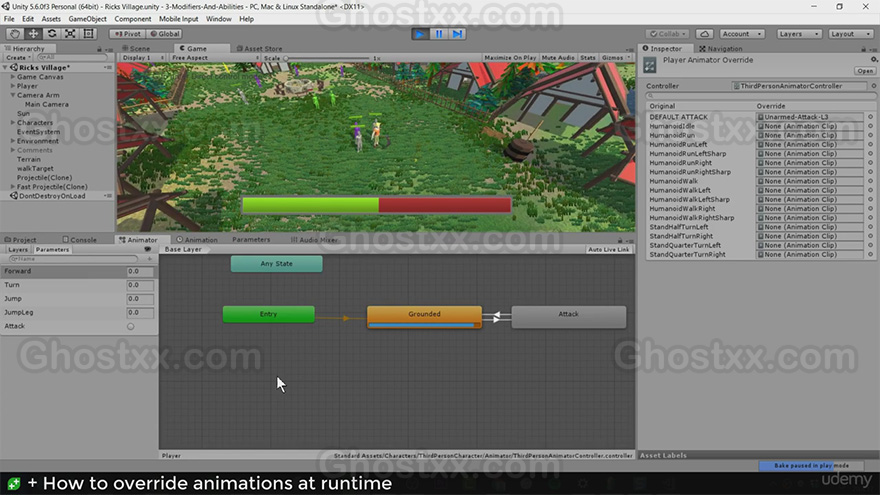Switch to the Audio Mixer tab
Screen dimensions: 880x495
pos(314,240)
